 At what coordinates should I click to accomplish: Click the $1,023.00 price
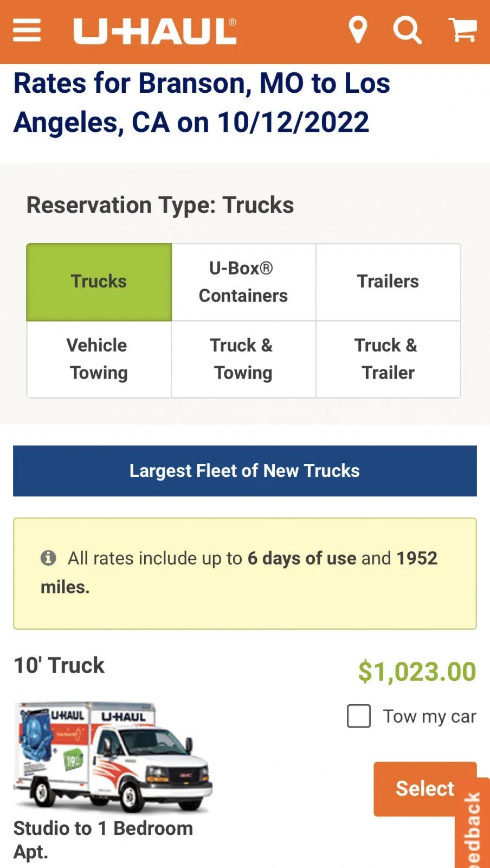(x=417, y=672)
